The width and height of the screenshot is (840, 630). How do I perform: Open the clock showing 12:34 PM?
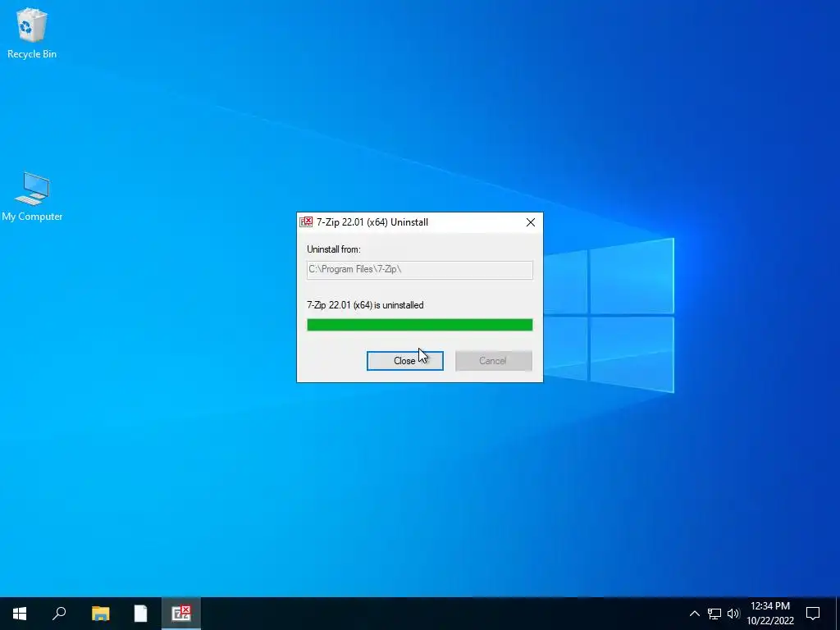pos(770,614)
